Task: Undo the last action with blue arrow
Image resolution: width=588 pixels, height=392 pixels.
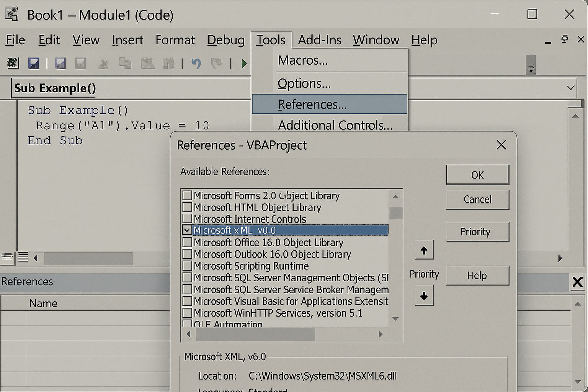Action: tap(196, 63)
